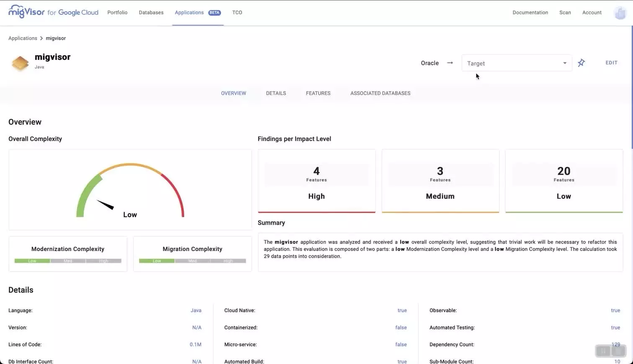Click the Micro-service value false
Image resolution: width=633 pixels, height=364 pixels.
coord(401,345)
